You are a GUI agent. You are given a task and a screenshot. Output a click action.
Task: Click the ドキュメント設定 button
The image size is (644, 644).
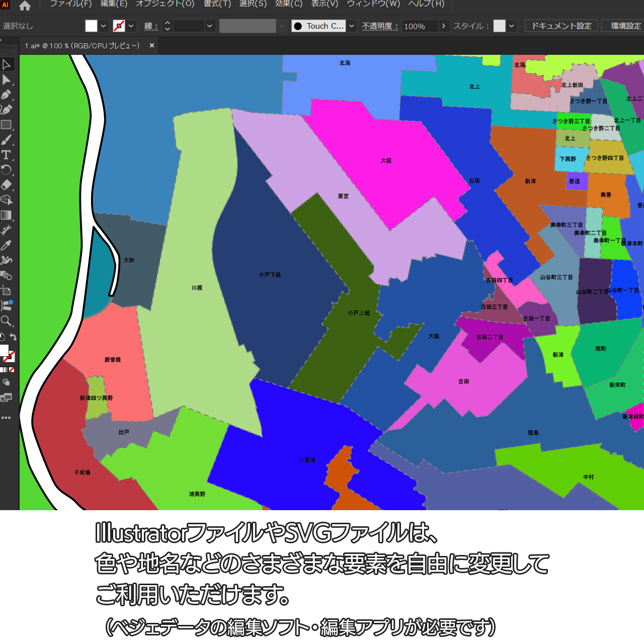pos(561,26)
